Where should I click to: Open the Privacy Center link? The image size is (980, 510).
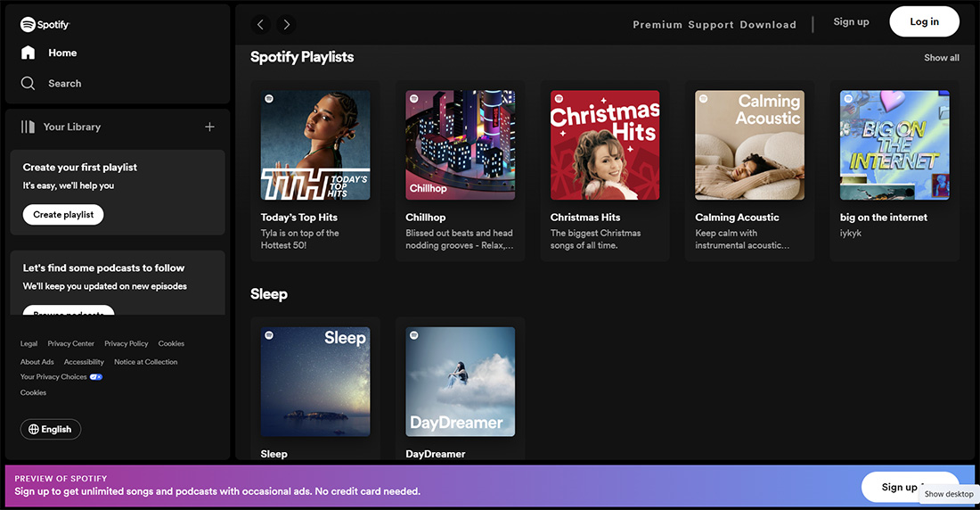coord(70,343)
